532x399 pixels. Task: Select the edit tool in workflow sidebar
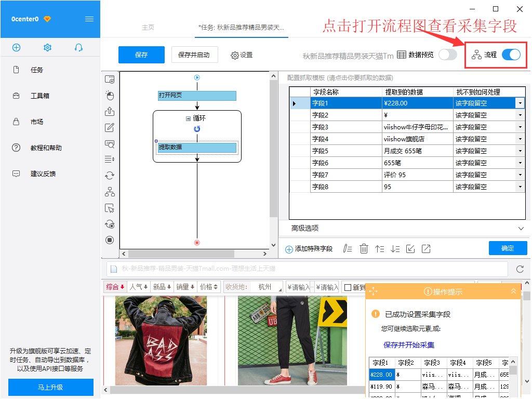[110, 127]
